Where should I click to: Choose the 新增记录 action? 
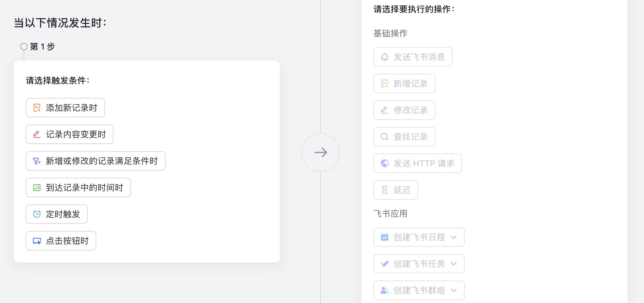coord(410,84)
